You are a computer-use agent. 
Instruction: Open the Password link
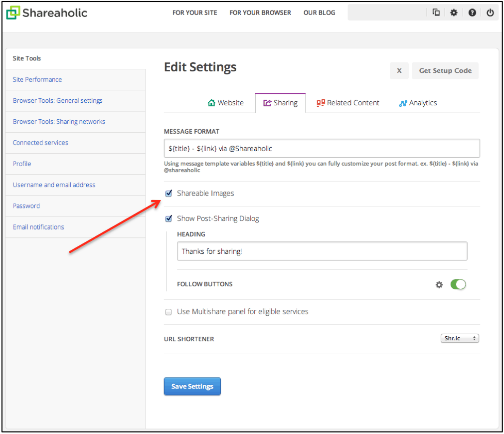[26, 206]
